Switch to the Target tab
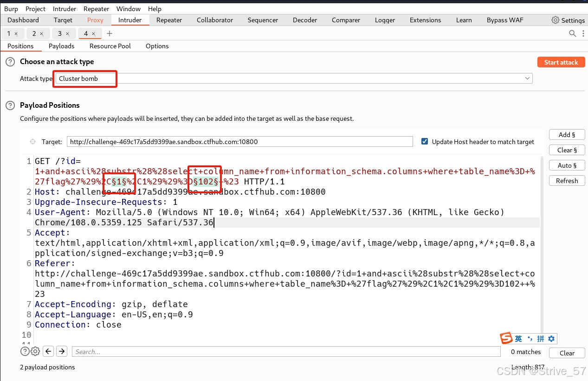 tap(63, 20)
